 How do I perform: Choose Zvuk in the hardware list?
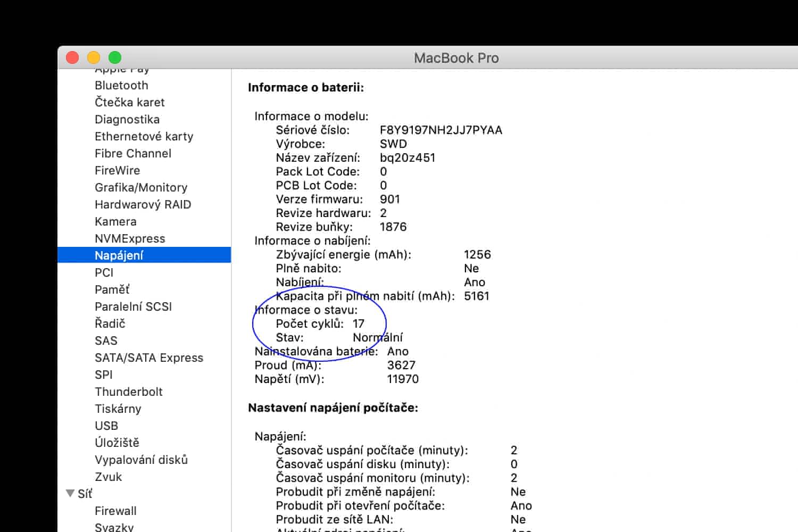108,477
